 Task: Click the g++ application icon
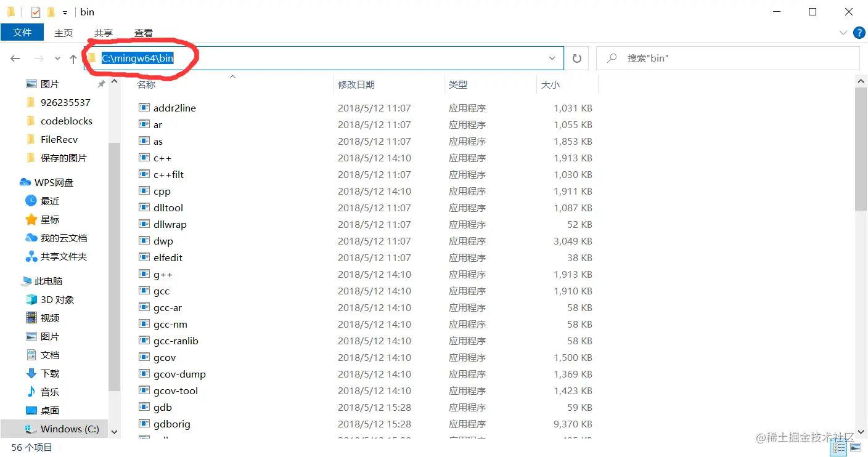pos(144,274)
